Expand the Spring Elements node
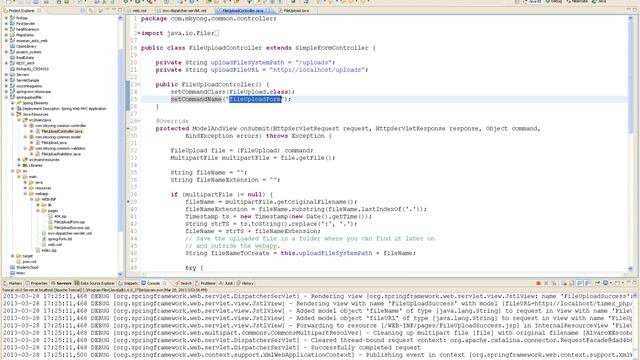 click(x=13, y=103)
